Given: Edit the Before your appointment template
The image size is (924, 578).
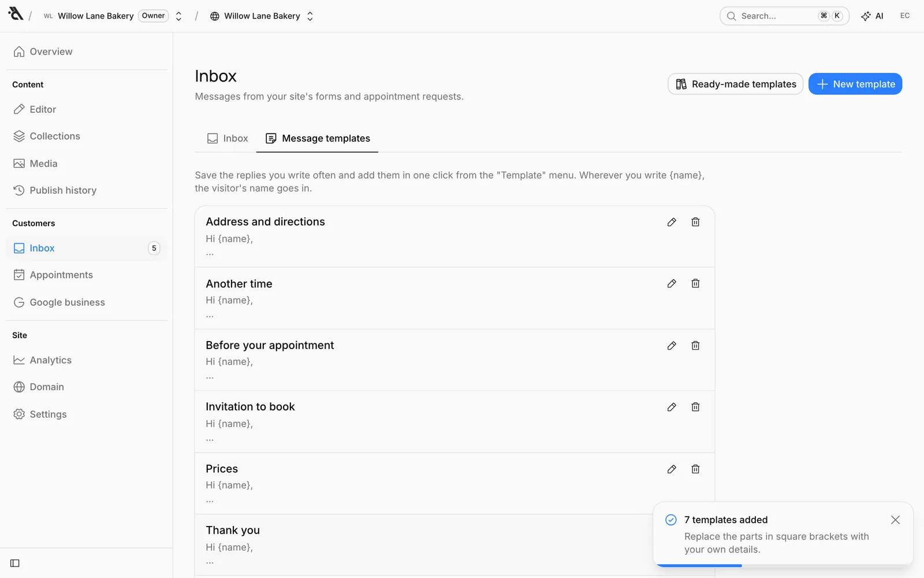Looking at the screenshot, I should tap(672, 346).
